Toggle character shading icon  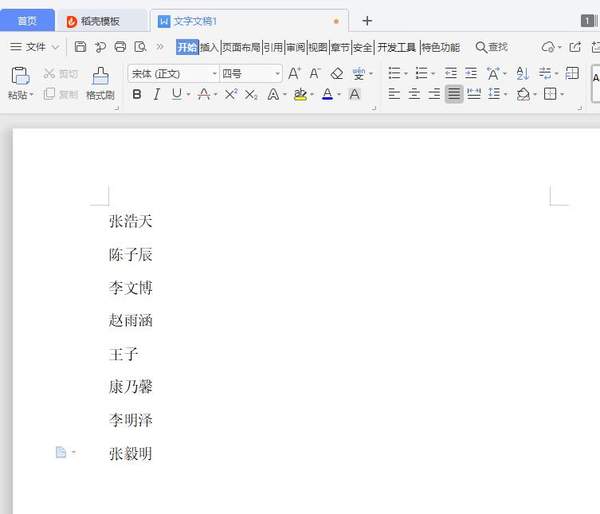tap(355, 94)
